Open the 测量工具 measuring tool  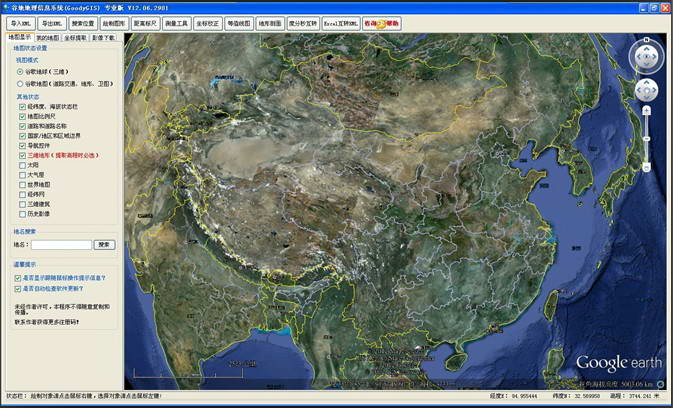click(x=176, y=22)
